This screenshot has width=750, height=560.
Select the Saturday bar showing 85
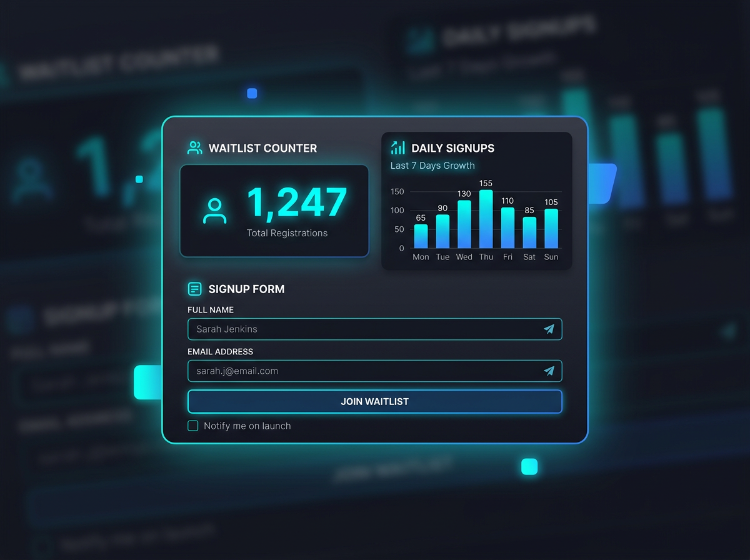(529, 232)
